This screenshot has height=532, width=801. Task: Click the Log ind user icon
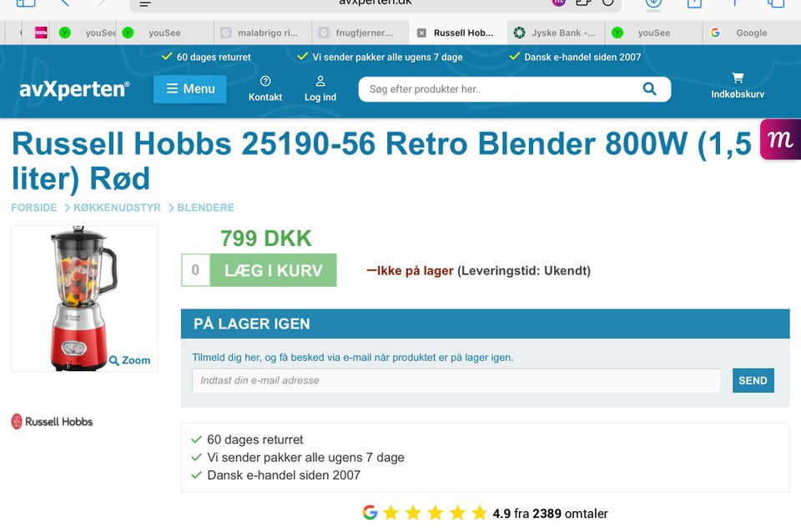click(x=320, y=88)
